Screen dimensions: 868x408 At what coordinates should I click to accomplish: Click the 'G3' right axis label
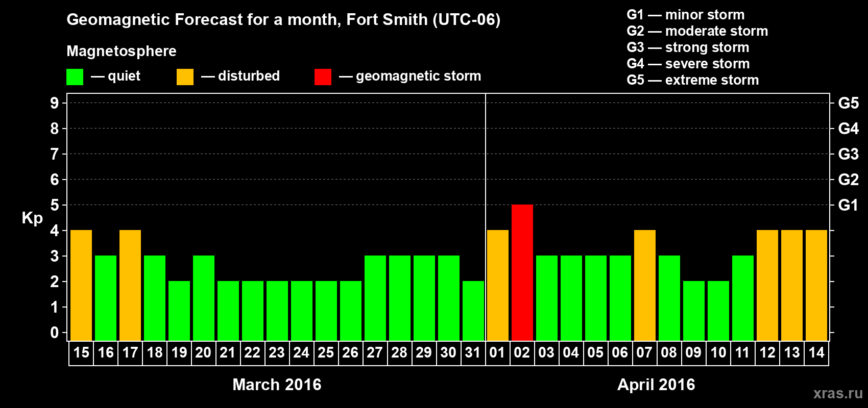[849, 154]
